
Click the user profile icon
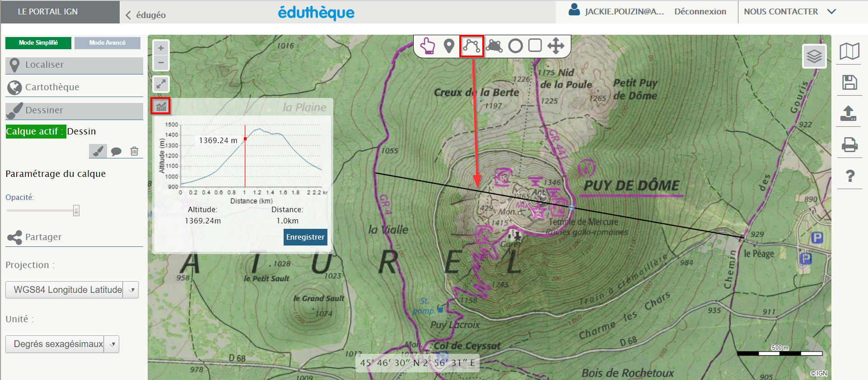tap(574, 10)
